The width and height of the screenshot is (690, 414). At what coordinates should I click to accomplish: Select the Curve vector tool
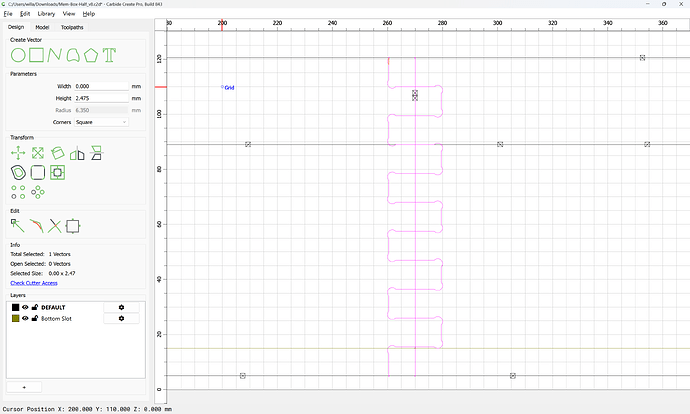(73, 55)
